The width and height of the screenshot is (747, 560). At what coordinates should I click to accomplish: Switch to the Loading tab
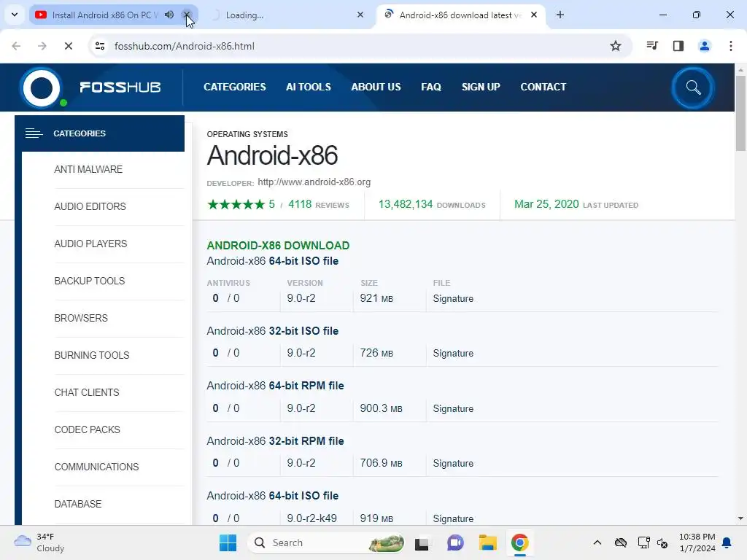pyautogui.click(x=244, y=15)
